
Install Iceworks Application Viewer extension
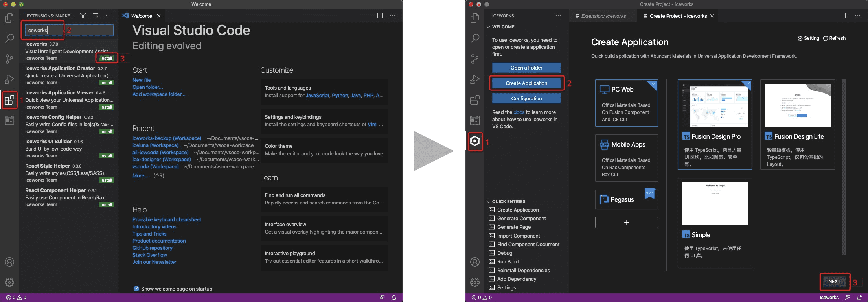coord(106,107)
